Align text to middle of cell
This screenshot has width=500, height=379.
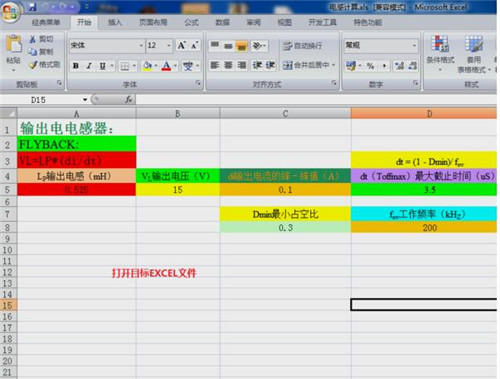click(228, 46)
